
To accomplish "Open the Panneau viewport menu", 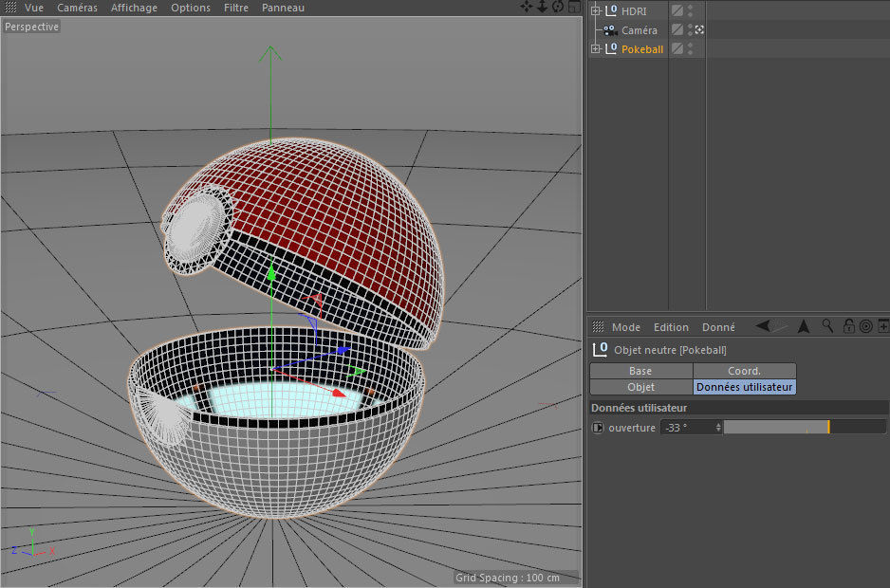I will coord(284,8).
